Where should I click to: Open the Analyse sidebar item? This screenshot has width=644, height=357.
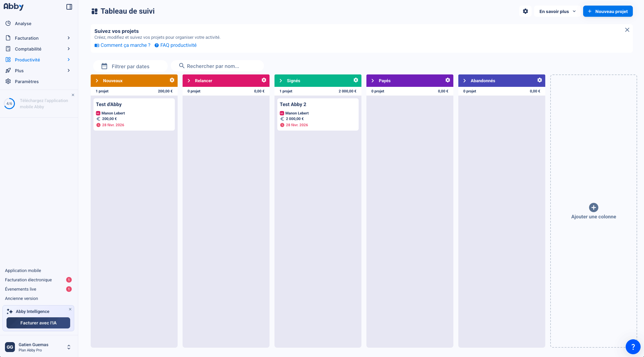pos(23,24)
